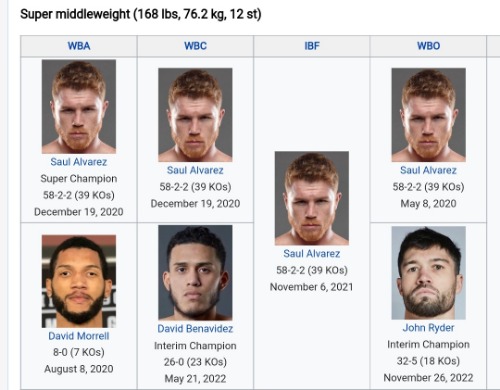Click the WBA Super Champion's photo
Viewport: 500px width, 390px height.
point(79,107)
